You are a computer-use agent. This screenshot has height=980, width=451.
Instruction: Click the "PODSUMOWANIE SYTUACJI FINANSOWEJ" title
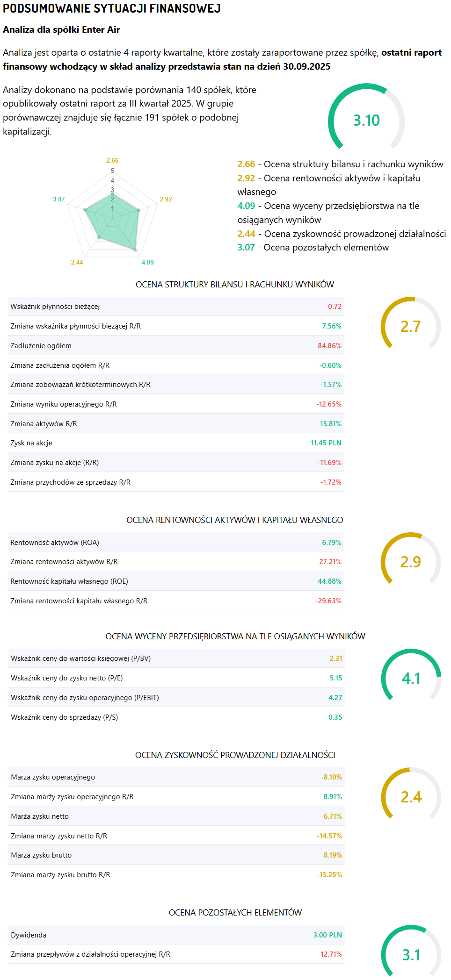click(x=112, y=8)
